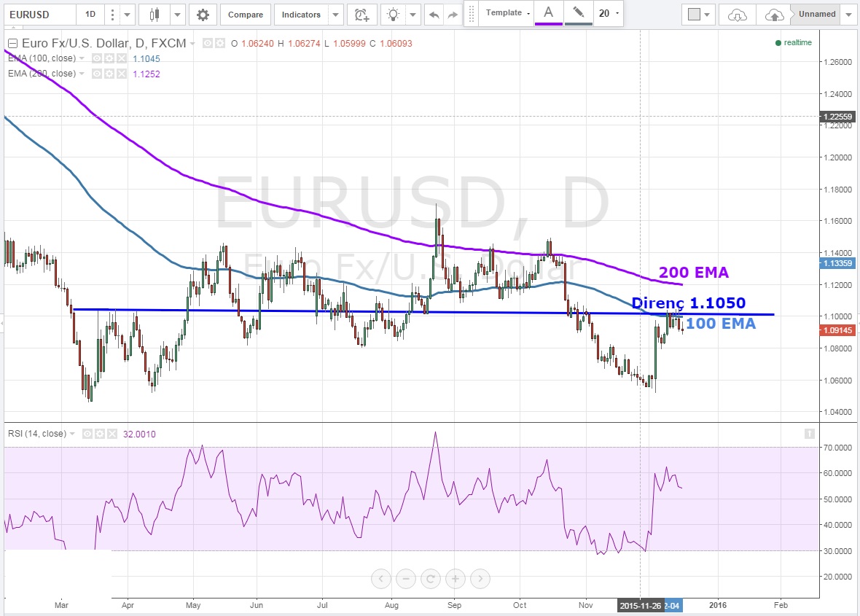Save chart via cloud upload icon
This screenshot has height=616, width=860.
(x=774, y=15)
